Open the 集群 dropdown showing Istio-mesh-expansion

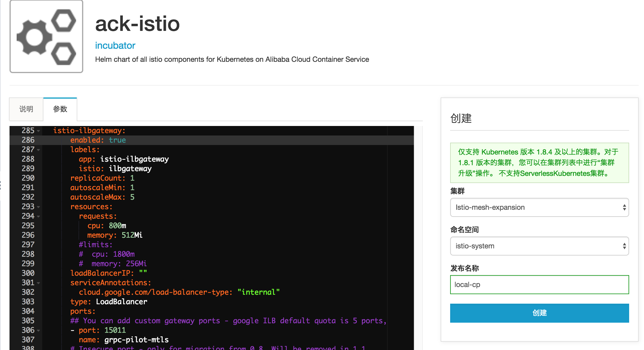[539, 207]
